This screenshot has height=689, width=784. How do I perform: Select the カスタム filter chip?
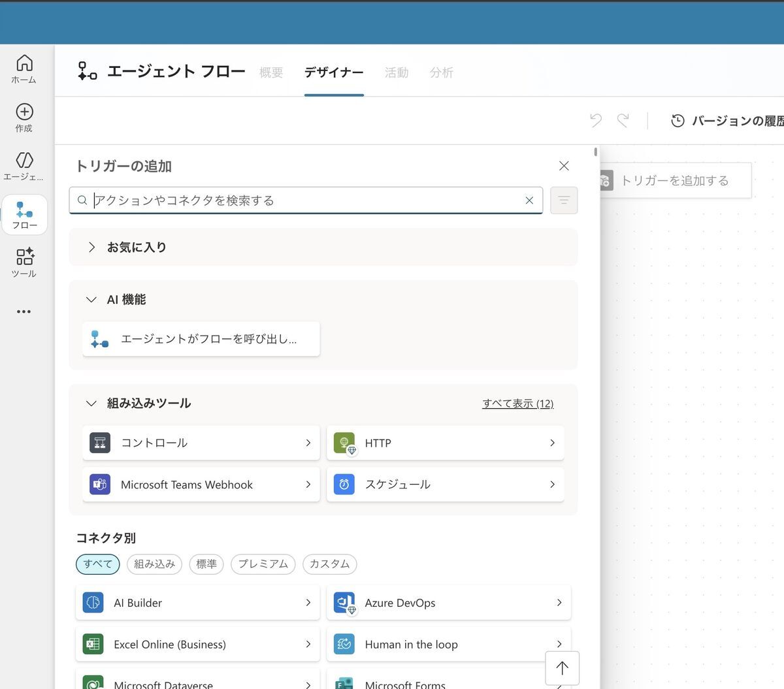[330, 564]
